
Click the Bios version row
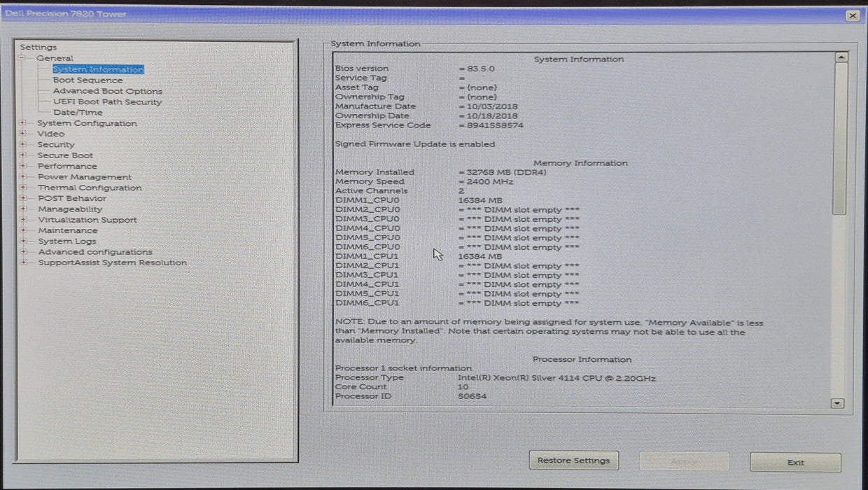pyautogui.click(x=414, y=69)
